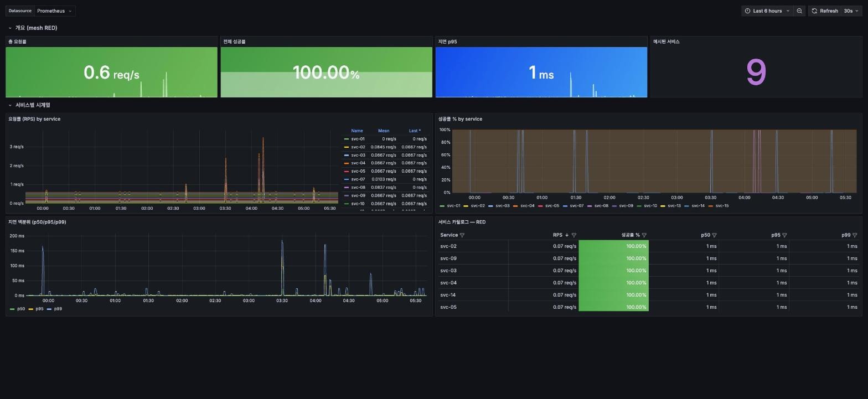
Task: Toggle svc-03 series in RPS legend
Action: click(358, 155)
